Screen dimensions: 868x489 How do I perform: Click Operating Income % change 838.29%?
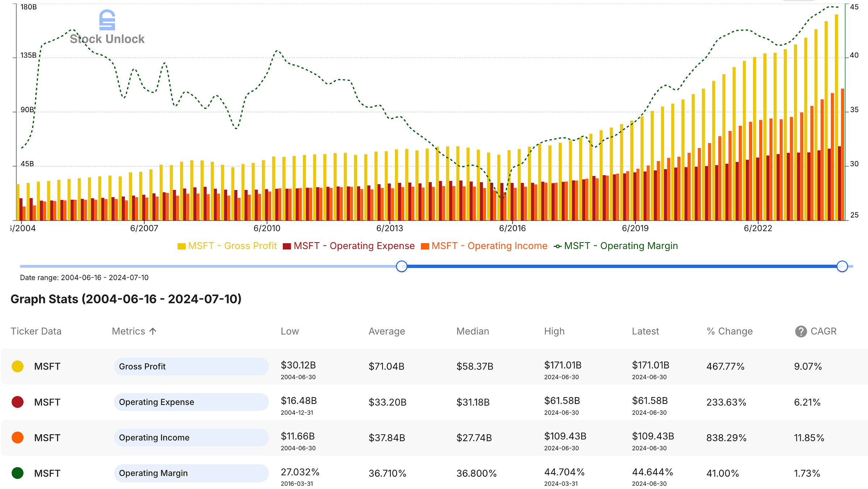(726, 437)
